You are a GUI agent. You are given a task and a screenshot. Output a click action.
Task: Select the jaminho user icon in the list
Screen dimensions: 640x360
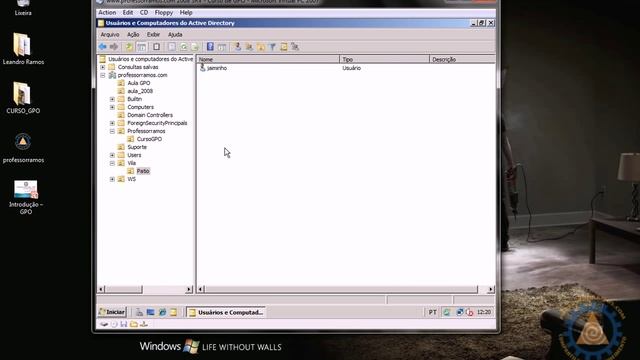click(x=202, y=68)
